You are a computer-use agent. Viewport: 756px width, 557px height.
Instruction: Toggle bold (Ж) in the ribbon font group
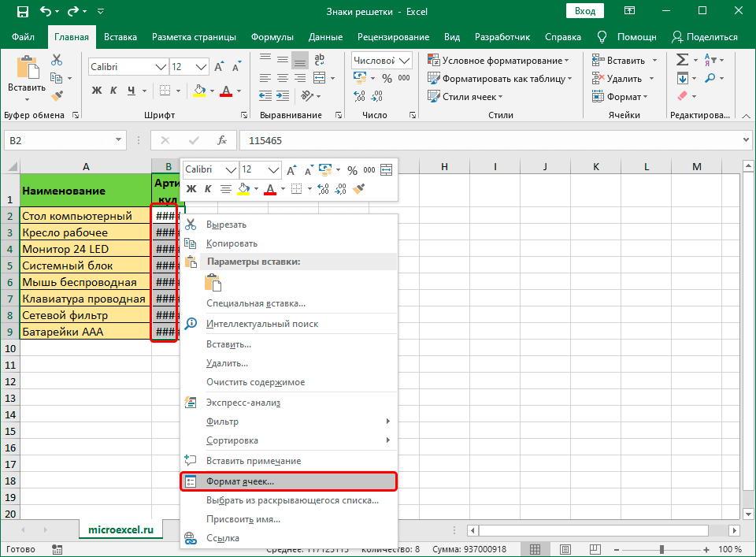point(96,90)
